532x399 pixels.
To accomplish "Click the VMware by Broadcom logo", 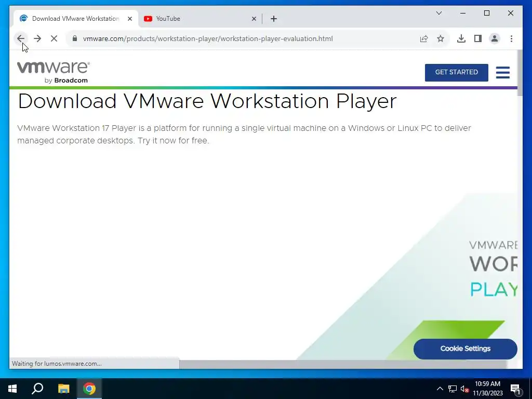I will point(54,72).
